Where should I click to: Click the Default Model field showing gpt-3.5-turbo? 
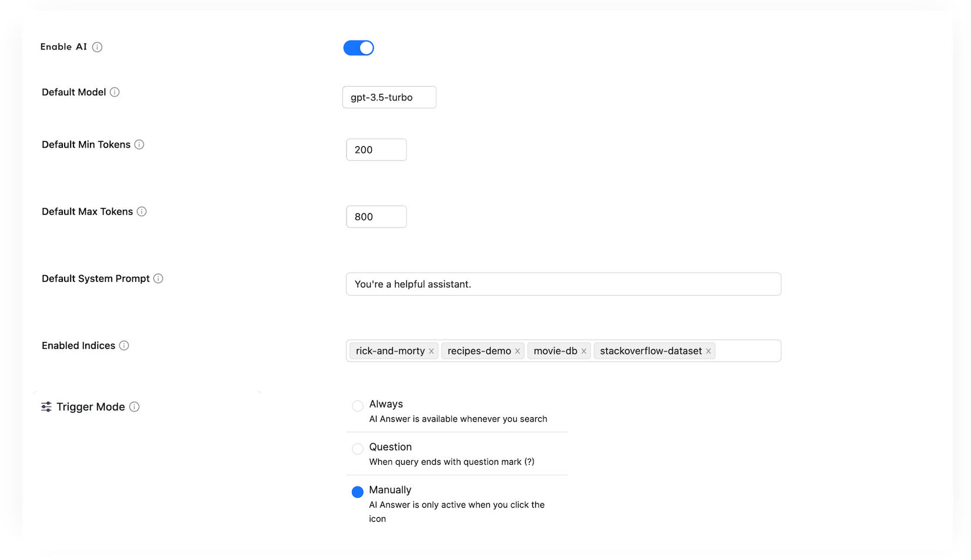(389, 97)
